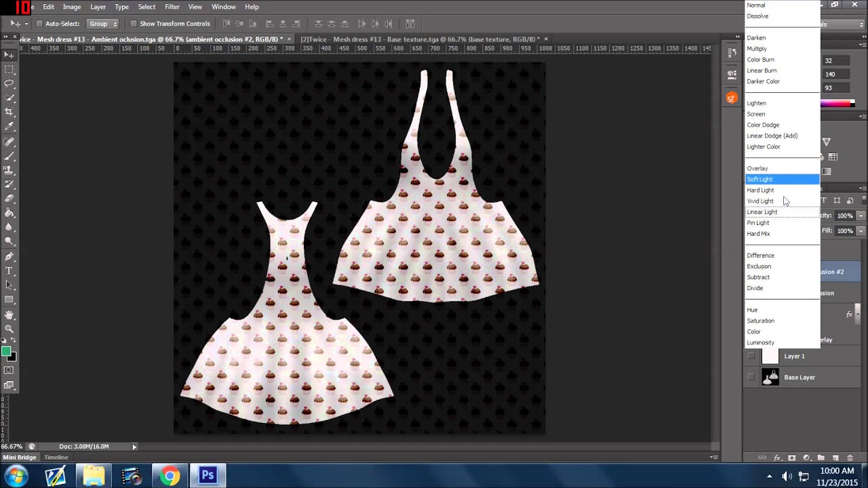Toggle Quick Mask mode icon
This screenshot has height=488, width=868.
pos(9,371)
